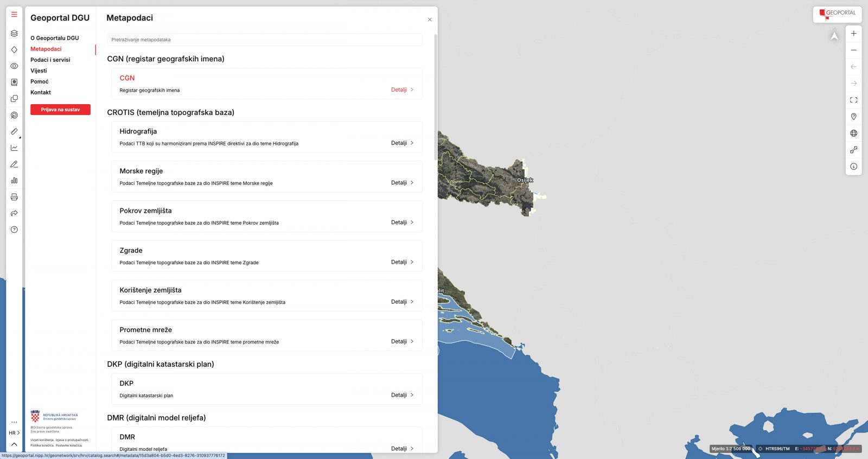Open the location pin query tool
This screenshot has height=459, width=868.
coord(853,117)
